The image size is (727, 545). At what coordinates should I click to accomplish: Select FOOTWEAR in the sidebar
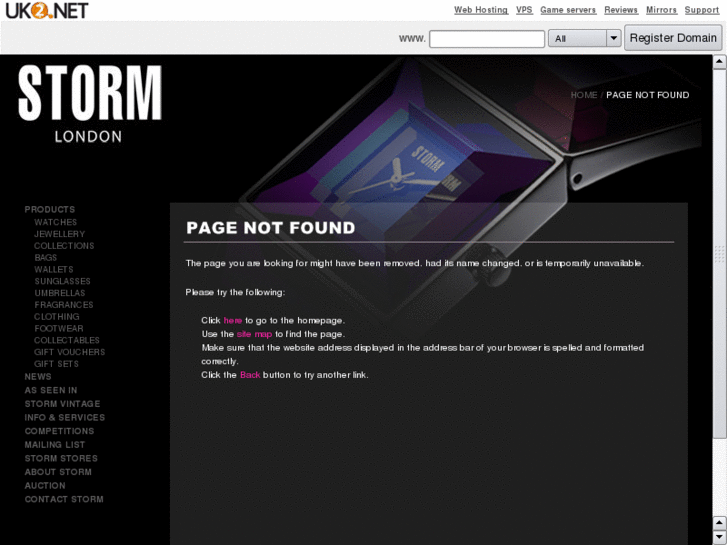tap(59, 328)
